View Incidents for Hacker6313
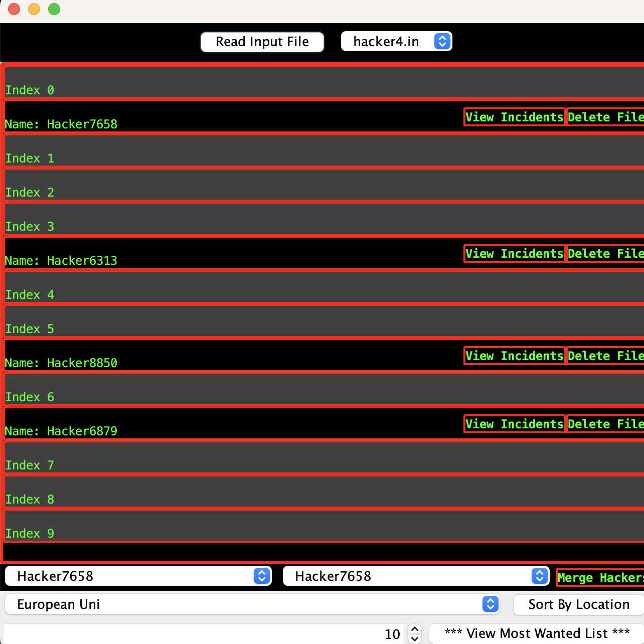The height and width of the screenshot is (644, 644). (515, 253)
